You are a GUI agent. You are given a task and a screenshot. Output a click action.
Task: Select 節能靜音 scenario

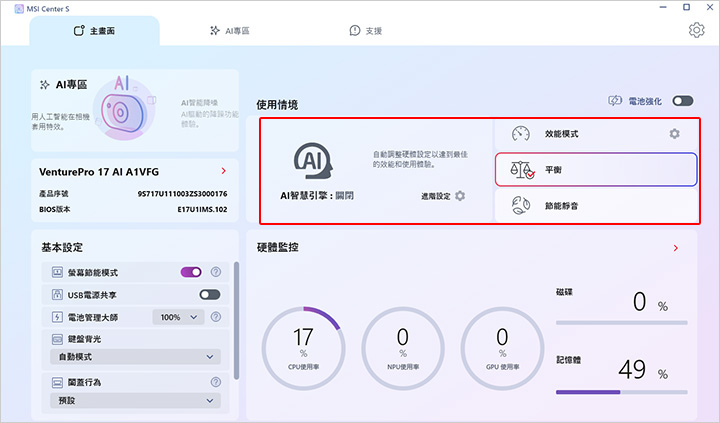click(596, 206)
